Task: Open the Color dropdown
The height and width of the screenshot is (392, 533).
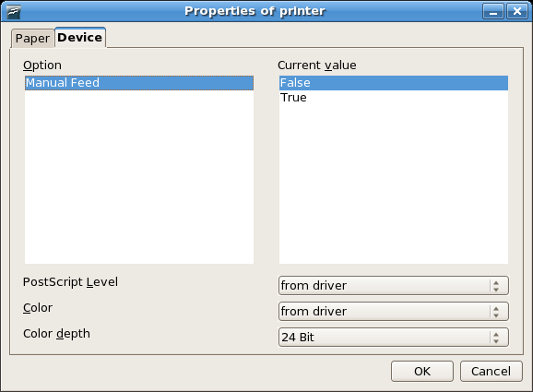Action: pyautogui.click(x=394, y=312)
